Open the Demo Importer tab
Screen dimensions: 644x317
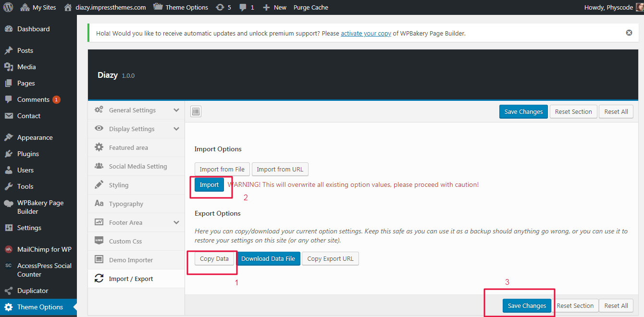click(136, 260)
